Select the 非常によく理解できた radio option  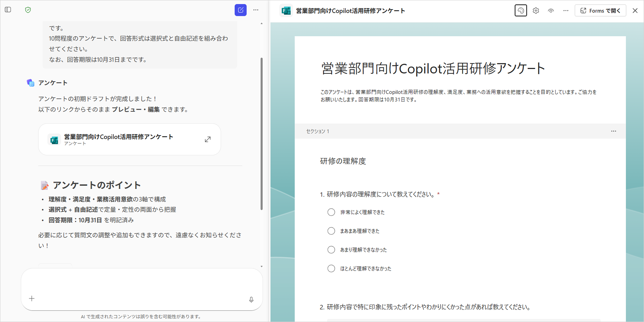(331, 212)
